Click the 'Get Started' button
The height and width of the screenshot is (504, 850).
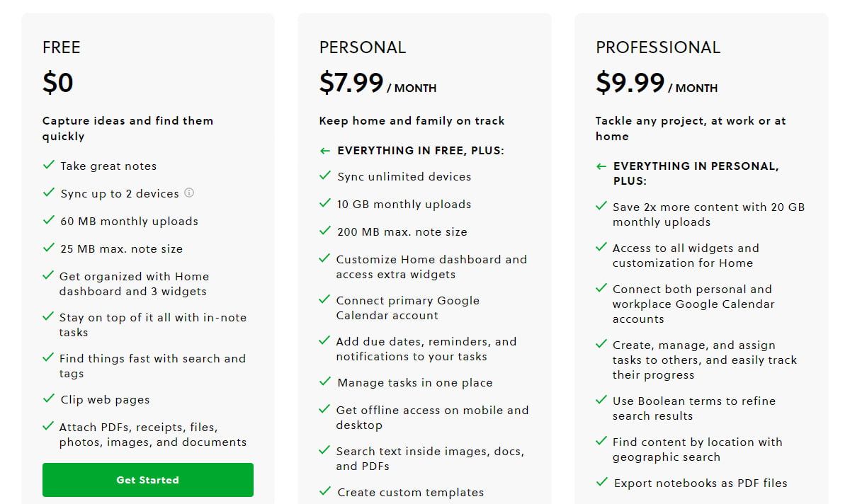(147, 479)
